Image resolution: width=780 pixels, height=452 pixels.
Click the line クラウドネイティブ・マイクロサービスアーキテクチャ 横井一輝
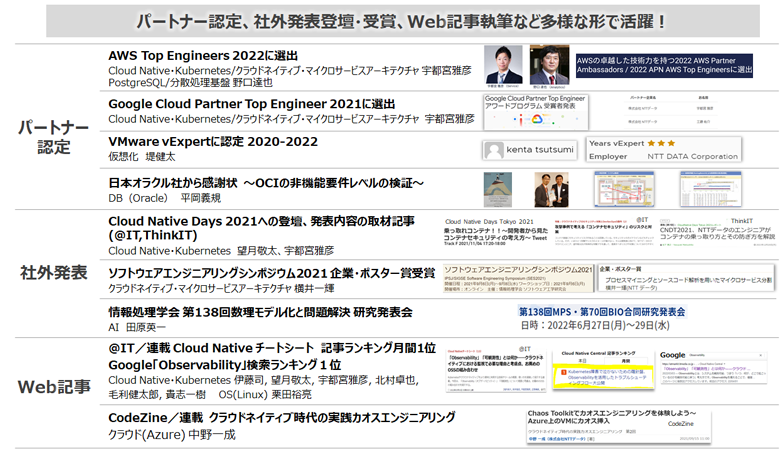coord(221,288)
